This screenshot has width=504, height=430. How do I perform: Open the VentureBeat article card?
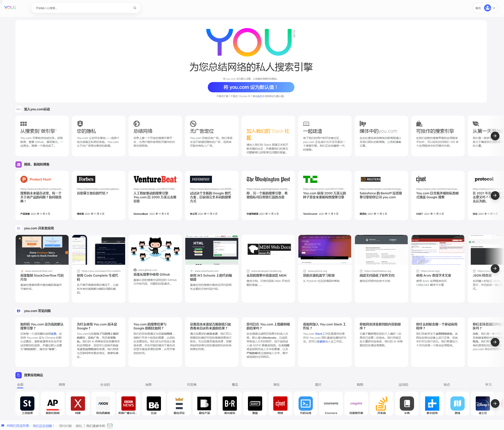(155, 195)
